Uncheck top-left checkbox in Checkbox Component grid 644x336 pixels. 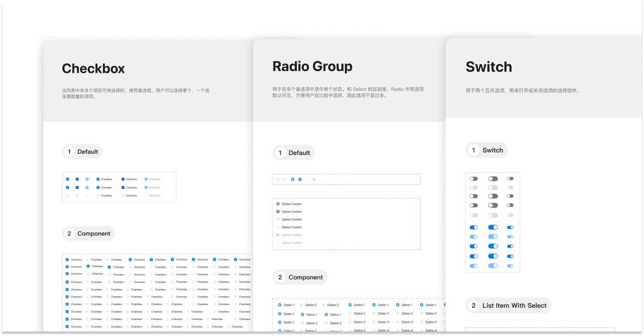pyautogui.click(x=67, y=259)
